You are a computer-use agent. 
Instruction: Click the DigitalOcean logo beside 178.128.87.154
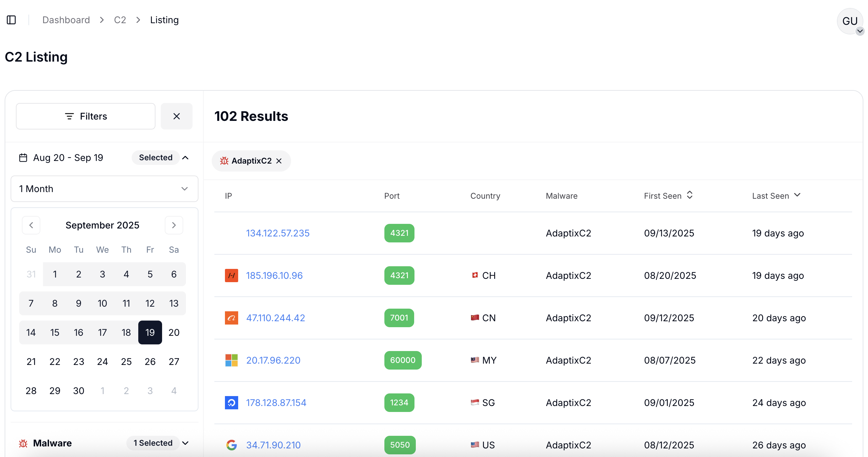click(231, 402)
